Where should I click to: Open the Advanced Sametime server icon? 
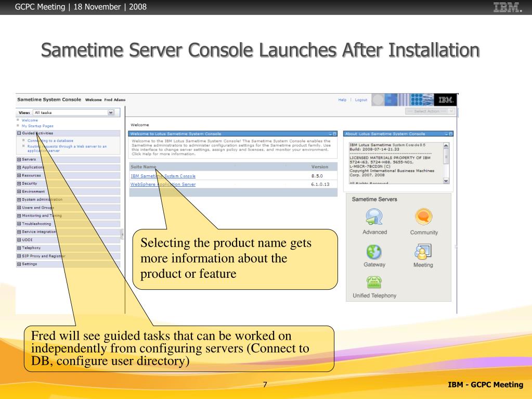[374, 217]
